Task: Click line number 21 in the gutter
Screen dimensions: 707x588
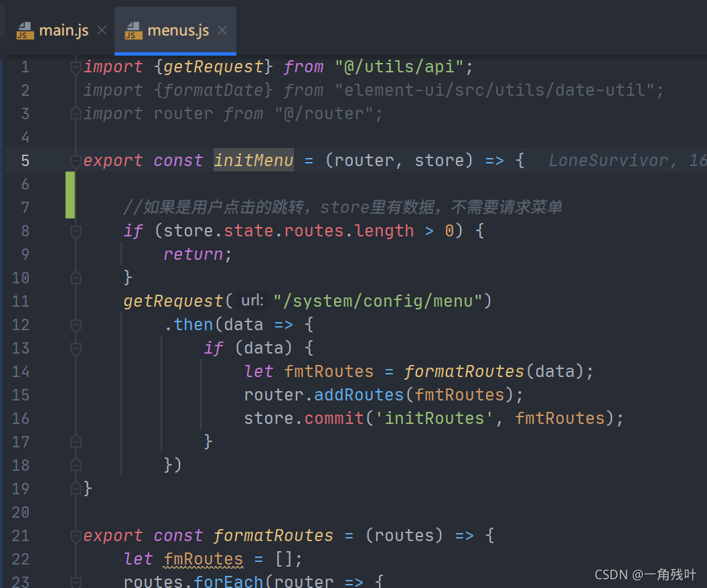Action: [21, 536]
